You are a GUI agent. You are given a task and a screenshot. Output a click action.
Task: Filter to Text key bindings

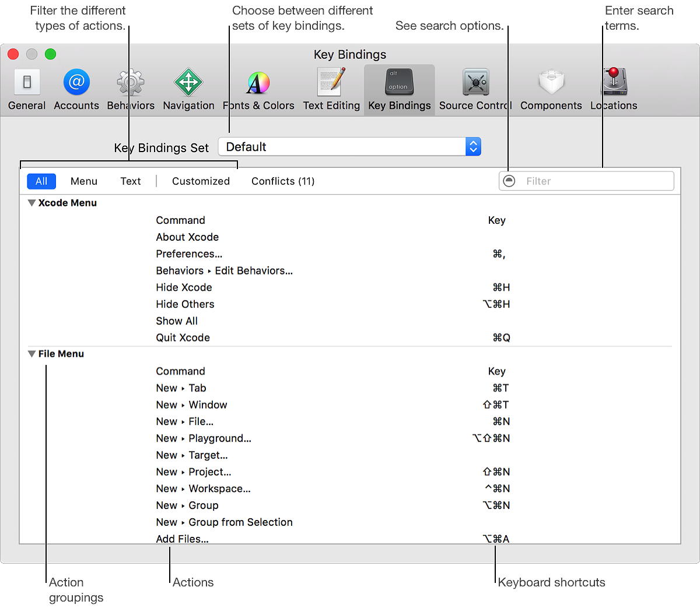(x=131, y=181)
